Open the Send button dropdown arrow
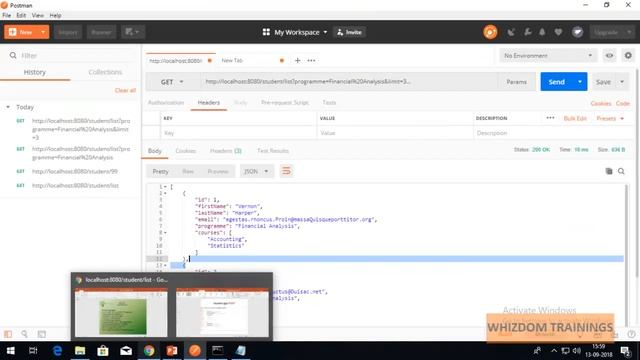This screenshot has width=640, height=360. (x=580, y=82)
